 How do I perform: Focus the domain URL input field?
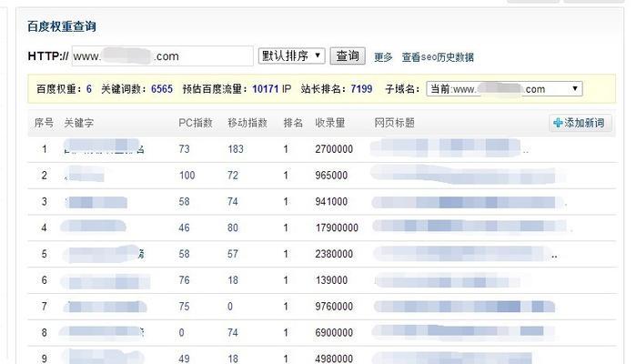[163, 56]
